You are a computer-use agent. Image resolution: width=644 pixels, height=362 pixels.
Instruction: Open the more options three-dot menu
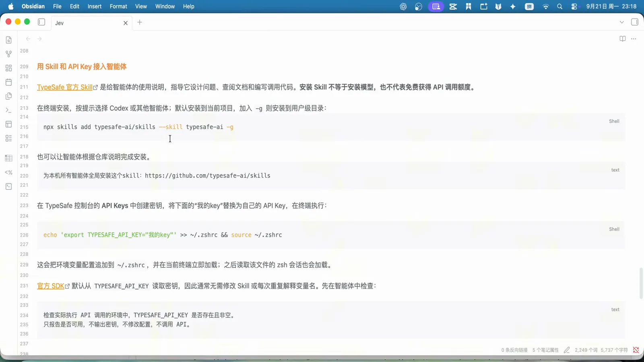(634, 39)
